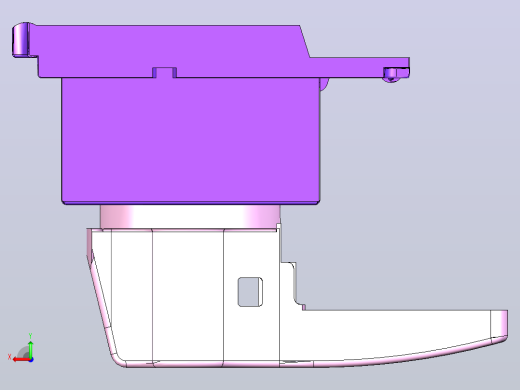Viewport: 520px width, 390px height.
Task: Click the square cutout on the white part
Action: [250, 292]
